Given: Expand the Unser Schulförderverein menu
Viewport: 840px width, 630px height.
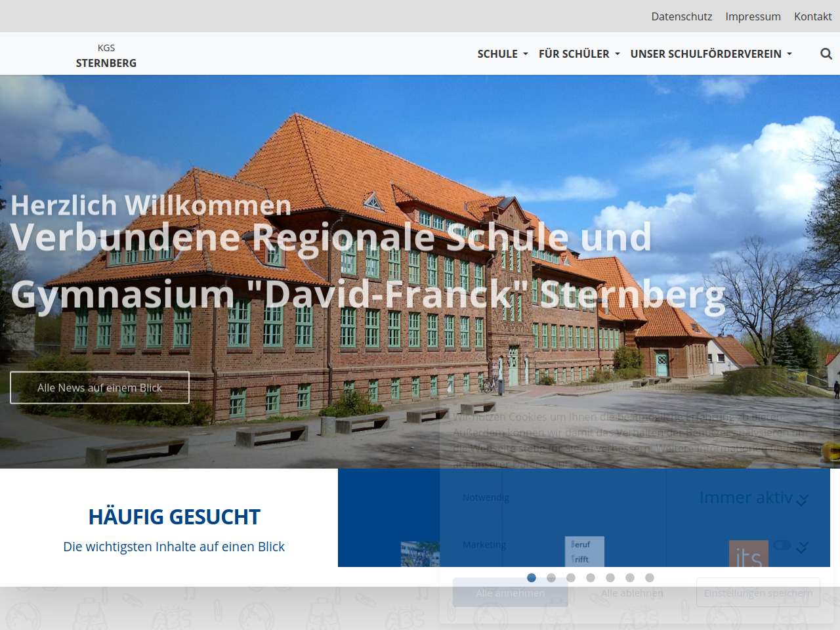Looking at the screenshot, I should (x=711, y=54).
